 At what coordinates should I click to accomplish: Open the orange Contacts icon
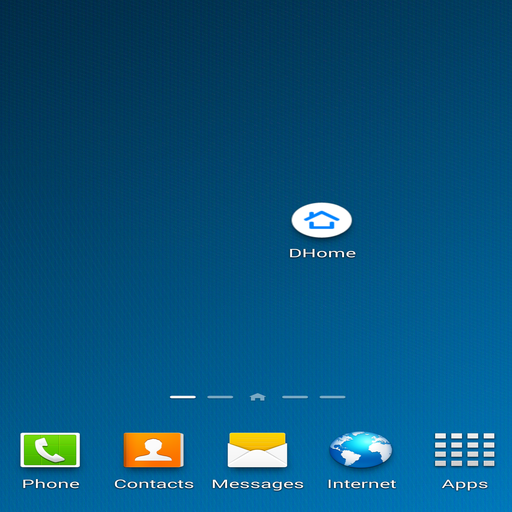click(x=154, y=450)
